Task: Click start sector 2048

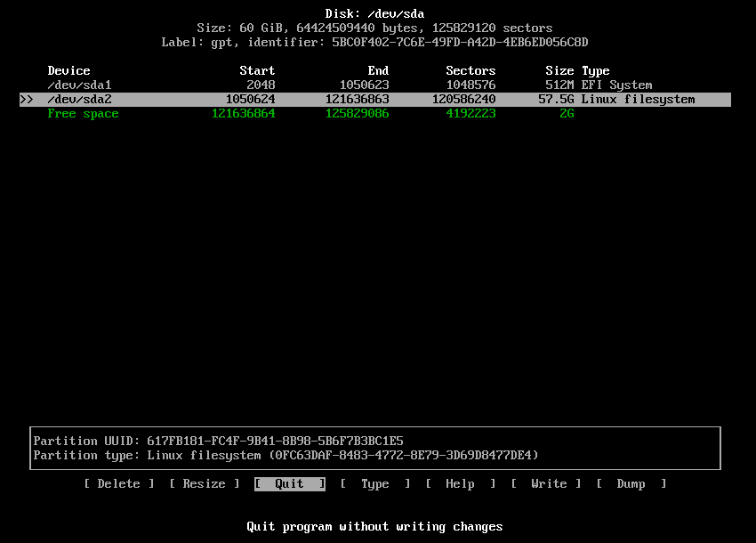Action: [261, 85]
